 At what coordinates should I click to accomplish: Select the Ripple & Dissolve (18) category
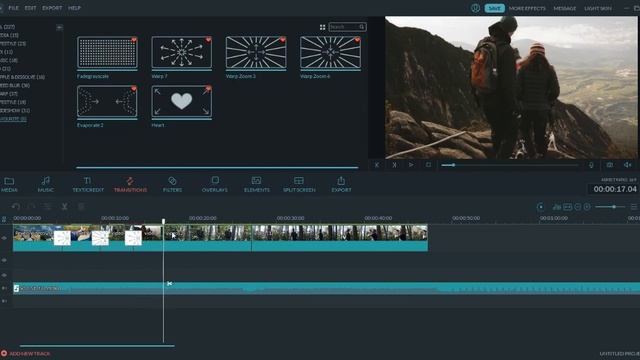pos(22,77)
